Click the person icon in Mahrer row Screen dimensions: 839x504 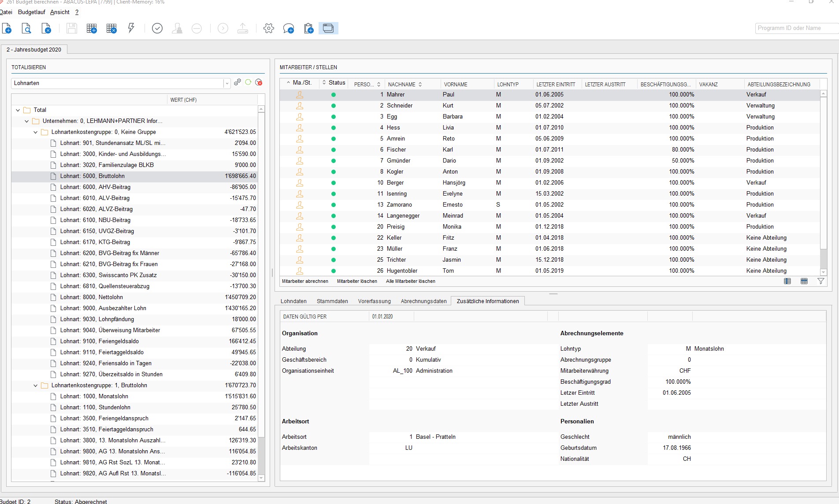pyautogui.click(x=300, y=95)
